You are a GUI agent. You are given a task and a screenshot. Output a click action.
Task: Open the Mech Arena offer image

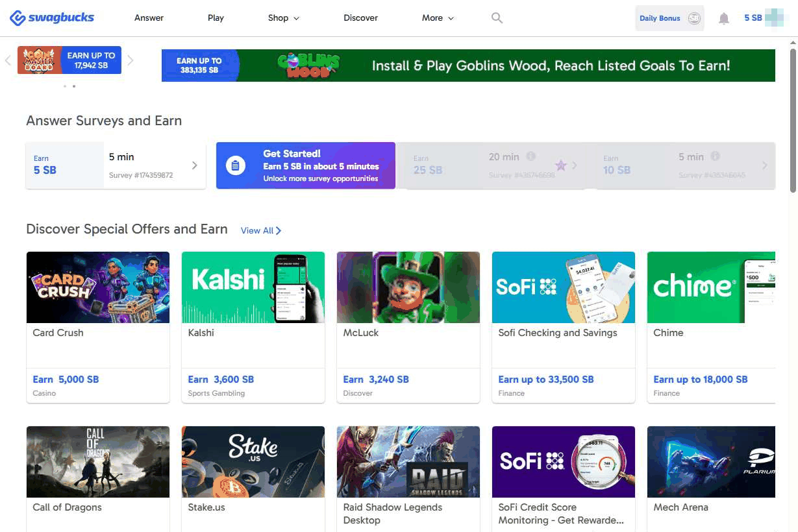click(711, 462)
